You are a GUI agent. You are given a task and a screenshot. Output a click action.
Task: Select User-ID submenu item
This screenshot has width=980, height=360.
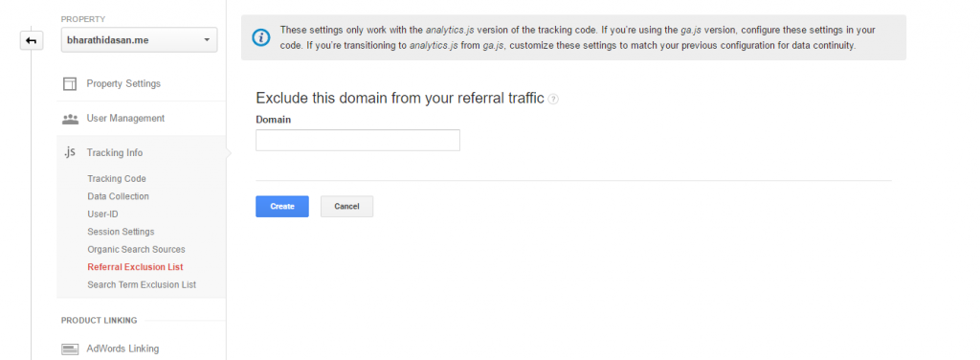click(103, 214)
